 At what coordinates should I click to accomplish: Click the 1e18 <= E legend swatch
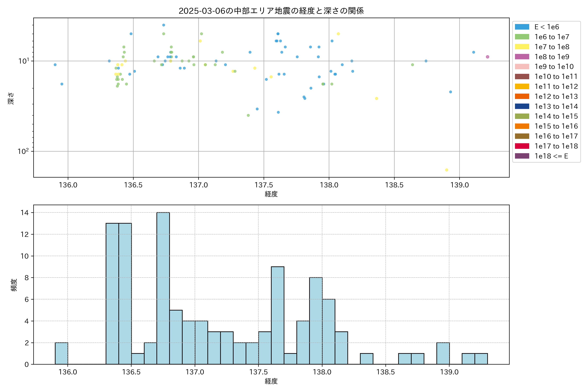(522, 156)
